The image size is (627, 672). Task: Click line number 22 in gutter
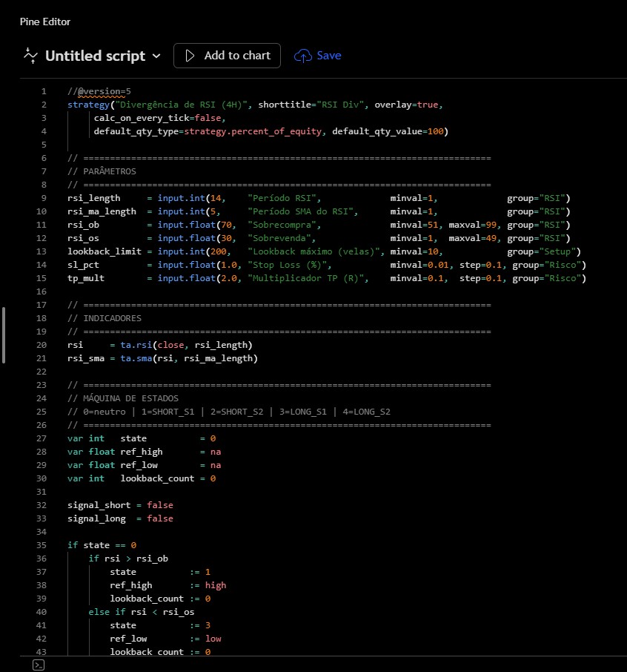(41, 372)
